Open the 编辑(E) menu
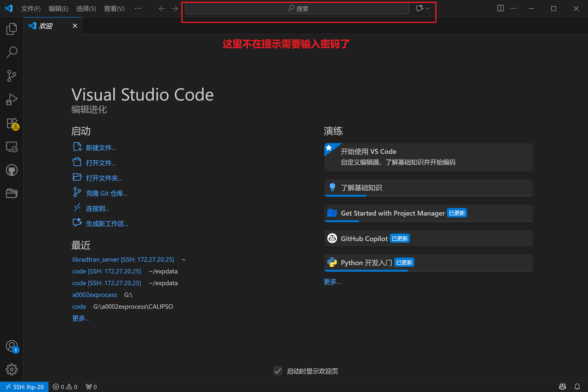 [x=58, y=9]
